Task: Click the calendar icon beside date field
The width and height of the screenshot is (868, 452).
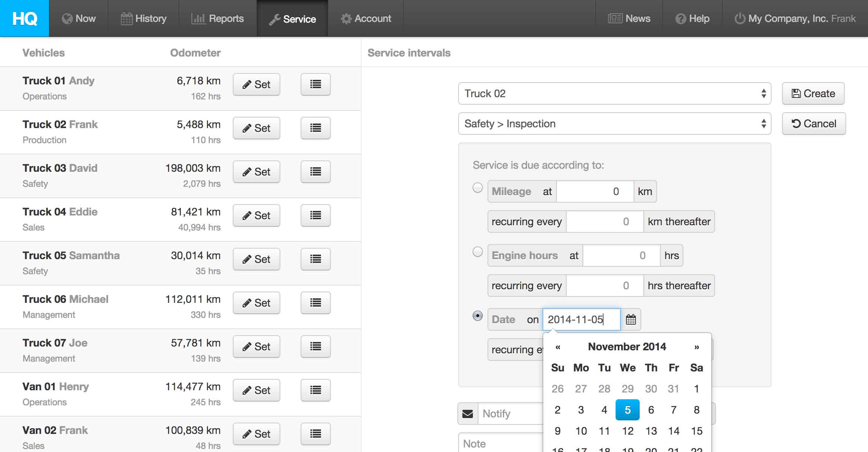Action: [631, 319]
